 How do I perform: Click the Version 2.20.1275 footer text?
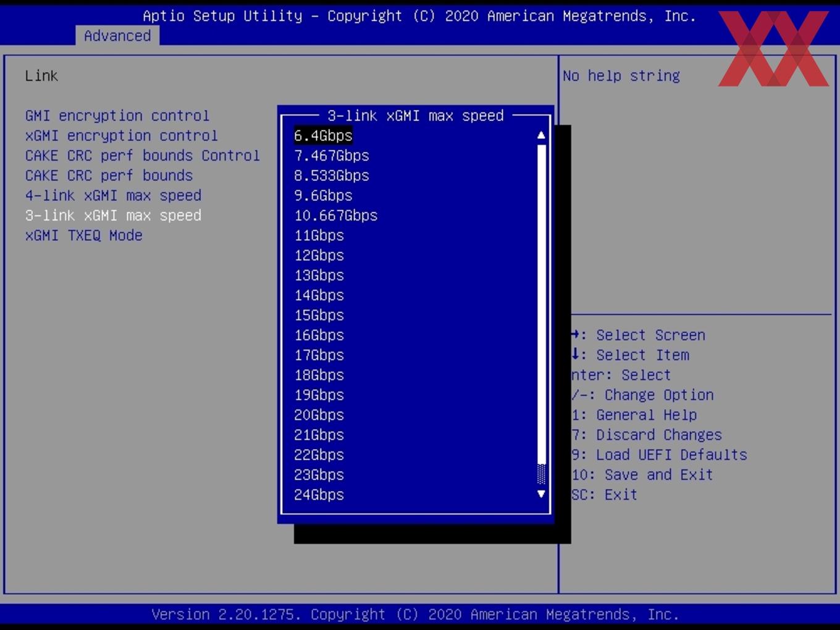pos(416,615)
